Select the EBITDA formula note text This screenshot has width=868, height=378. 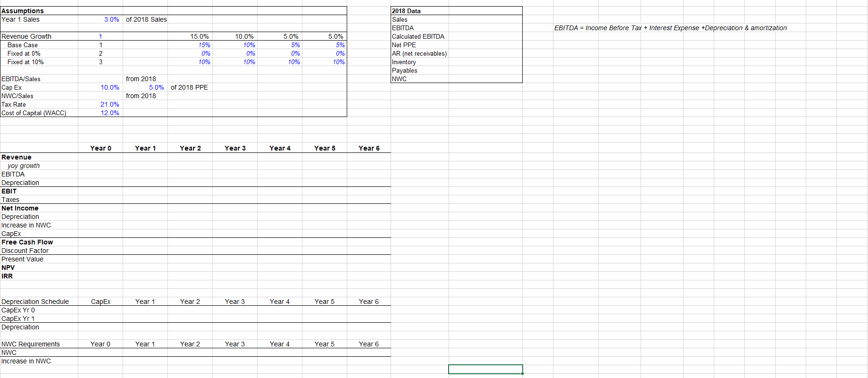tap(670, 28)
